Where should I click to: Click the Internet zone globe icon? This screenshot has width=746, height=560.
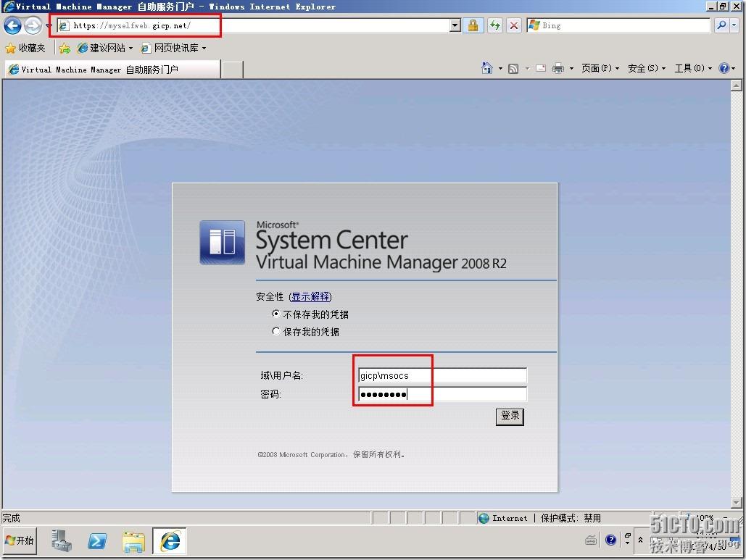[484, 518]
